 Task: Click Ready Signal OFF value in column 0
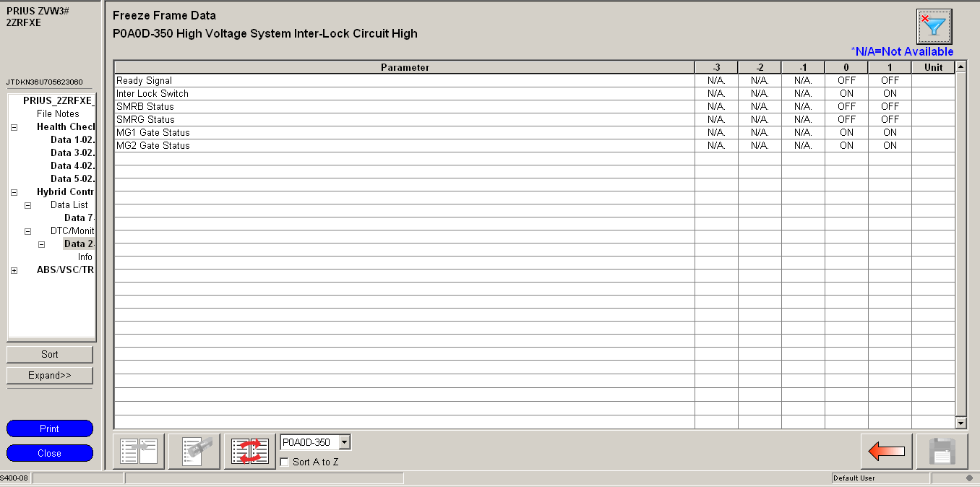(846, 81)
